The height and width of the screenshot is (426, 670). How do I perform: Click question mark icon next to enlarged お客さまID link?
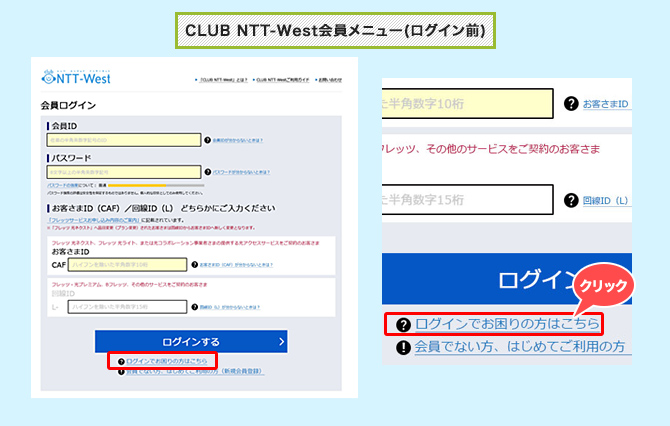(571, 103)
